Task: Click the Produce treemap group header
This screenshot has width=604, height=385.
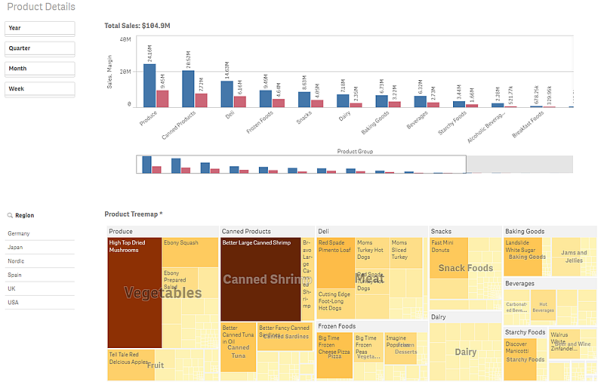Action: (163, 231)
